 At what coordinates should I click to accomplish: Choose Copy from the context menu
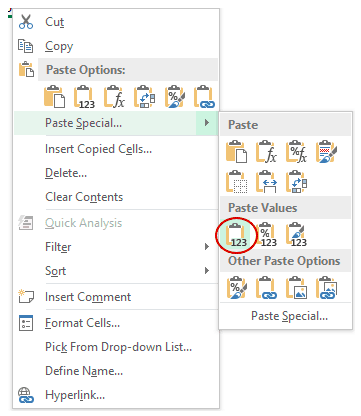(116, 46)
